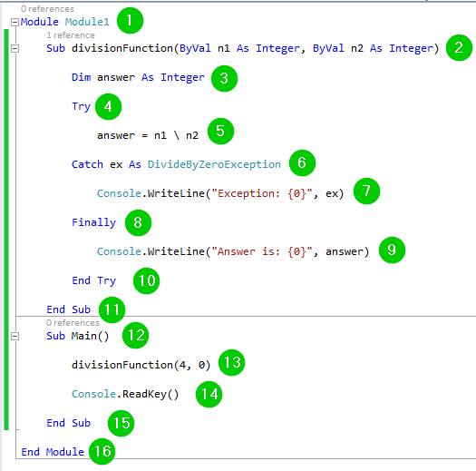
Task: Click the green marker numbered 7
Action: tap(366, 191)
